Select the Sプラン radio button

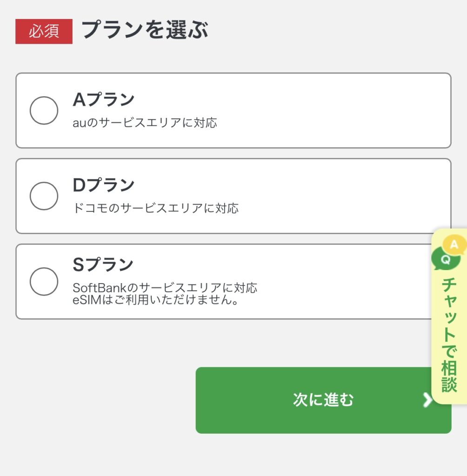click(44, 281)
